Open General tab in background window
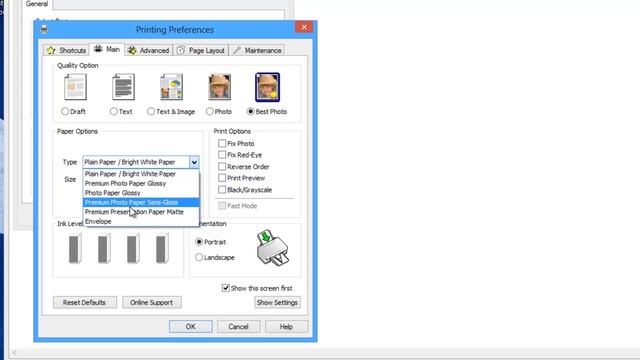Viewport: 640px width, 360px height. point(37,4)
